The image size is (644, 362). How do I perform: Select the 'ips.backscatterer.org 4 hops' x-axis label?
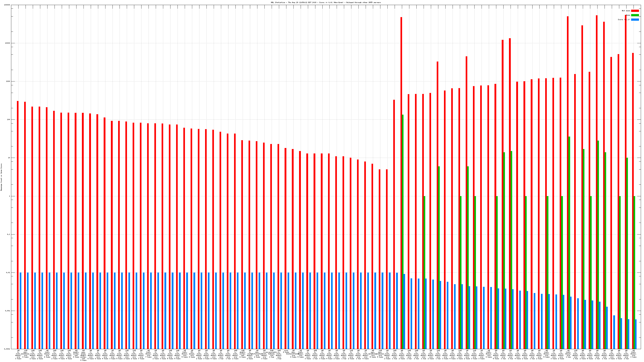[293, 354]
